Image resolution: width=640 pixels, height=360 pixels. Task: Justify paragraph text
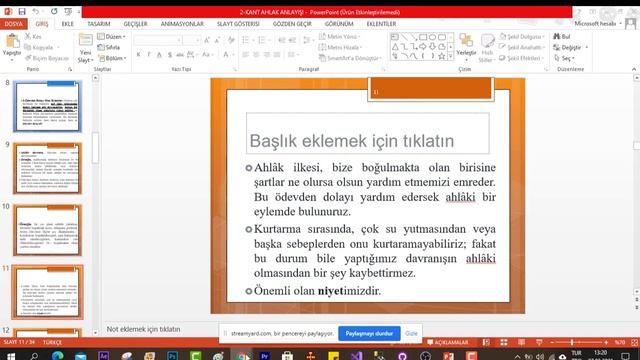coord(277,55)
